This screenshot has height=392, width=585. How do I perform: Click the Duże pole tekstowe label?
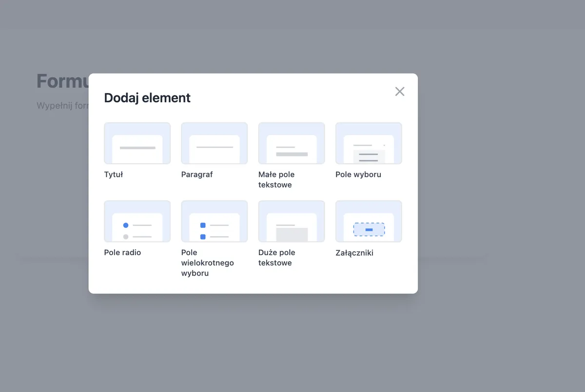[x=276, y=258]
